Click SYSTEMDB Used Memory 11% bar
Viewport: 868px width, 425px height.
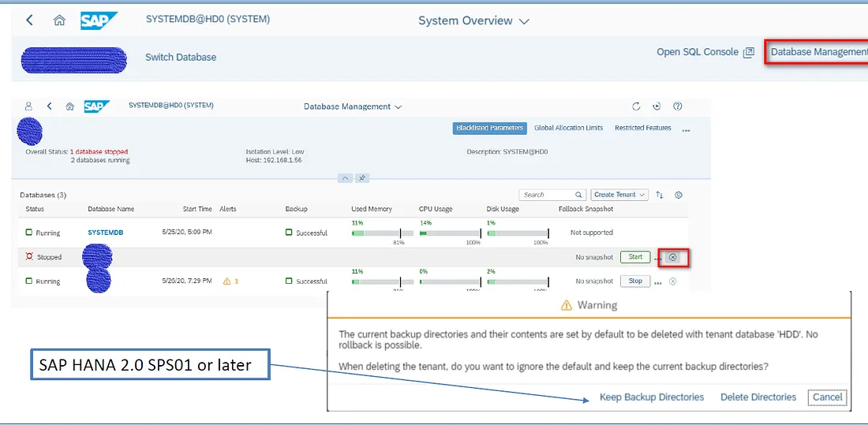coord(382,233)
